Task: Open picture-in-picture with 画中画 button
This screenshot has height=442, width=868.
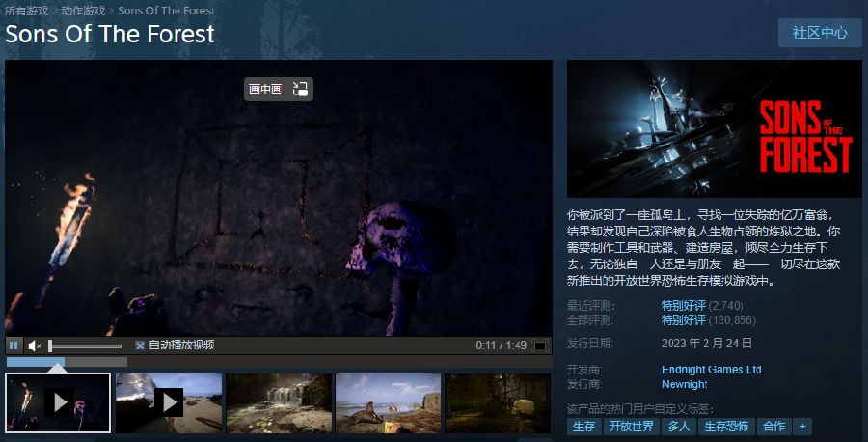Action: [x=279, y=89]
